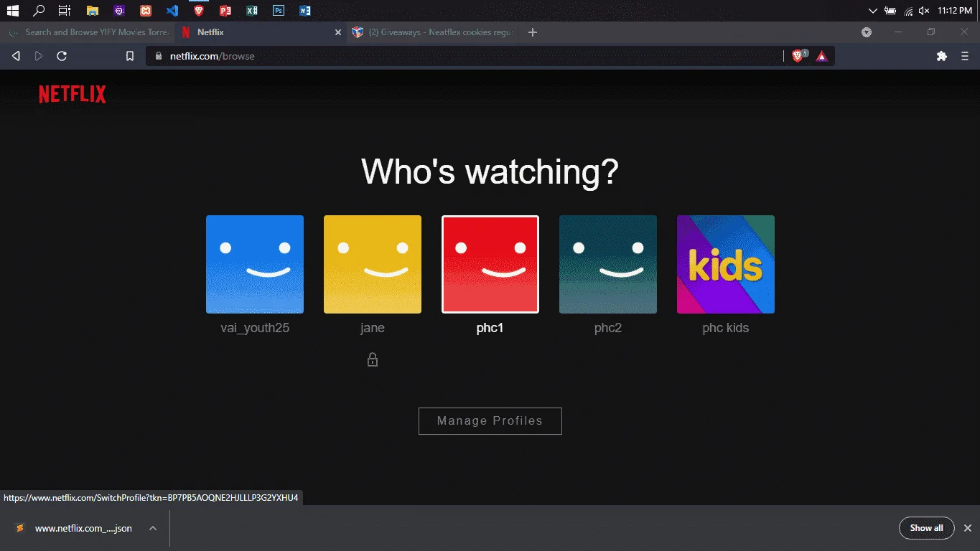
Task: Open the phc kids profile avatar
Action: [x=726, y=264]
